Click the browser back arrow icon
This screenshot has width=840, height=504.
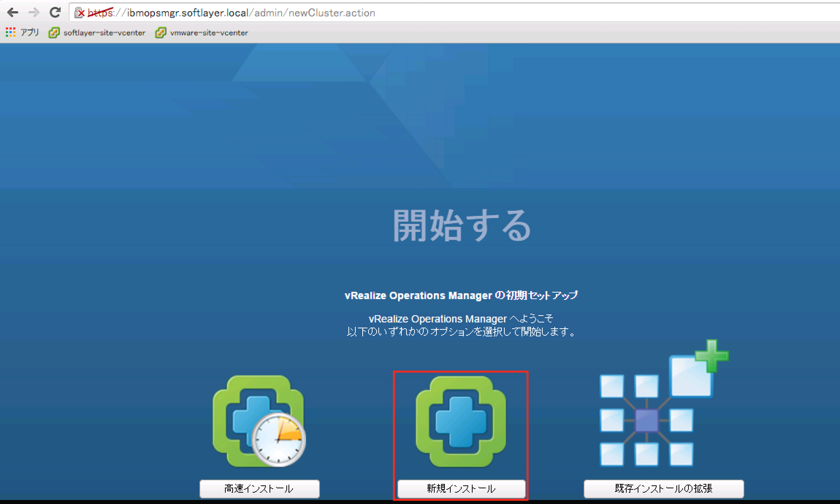click(x=13, y=12)
